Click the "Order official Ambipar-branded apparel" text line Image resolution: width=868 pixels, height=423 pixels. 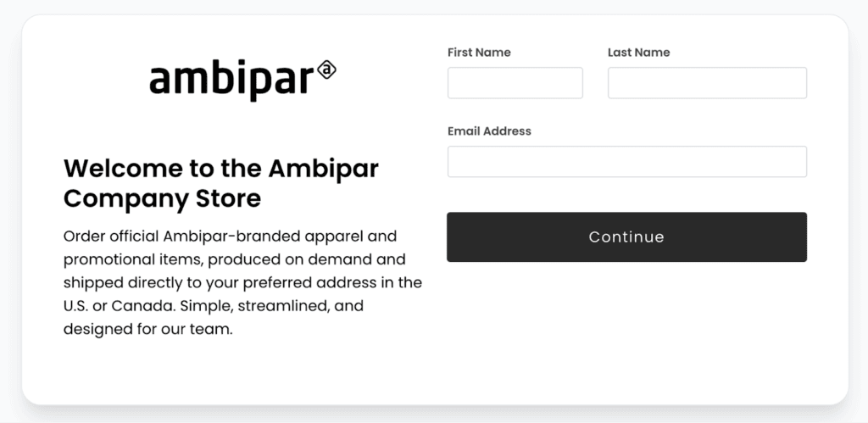[230, 236]
